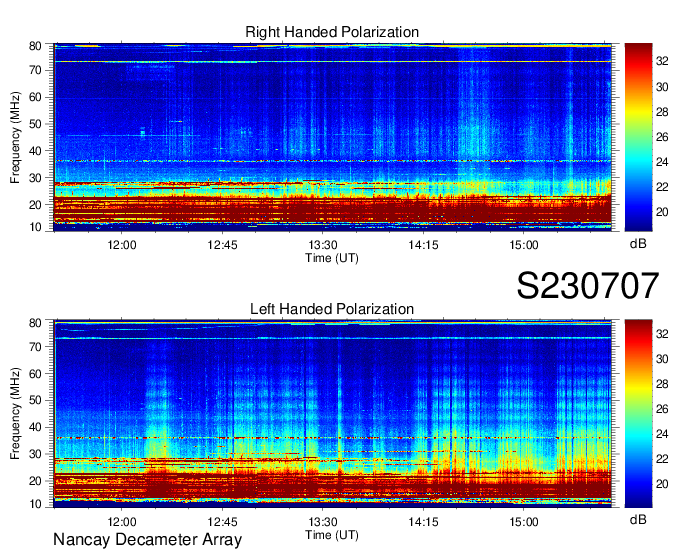
Task: Click the "dB" unit under Left Handed colorbar
Action: coord(638,519)
